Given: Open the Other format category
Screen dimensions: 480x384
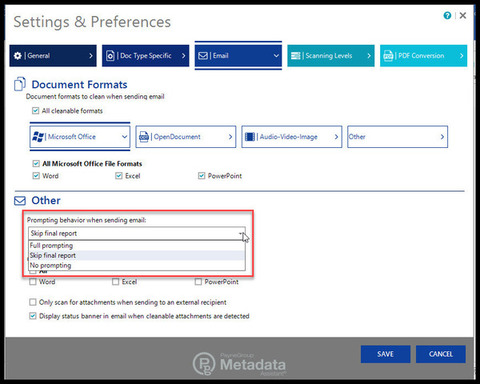Looking at the screenshot, I should [x=398, y=137].
